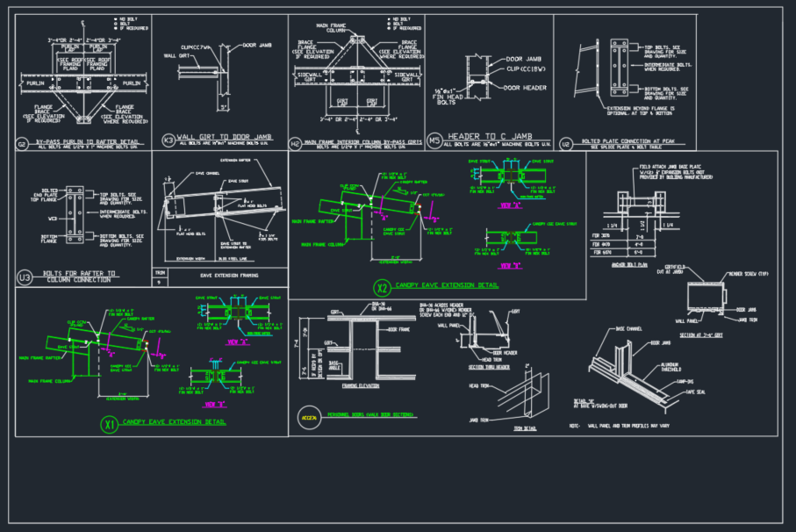This screenshot has width=796, height=532.
Task: Select the "TRIM DETAIL" caption
Action: 525,428
